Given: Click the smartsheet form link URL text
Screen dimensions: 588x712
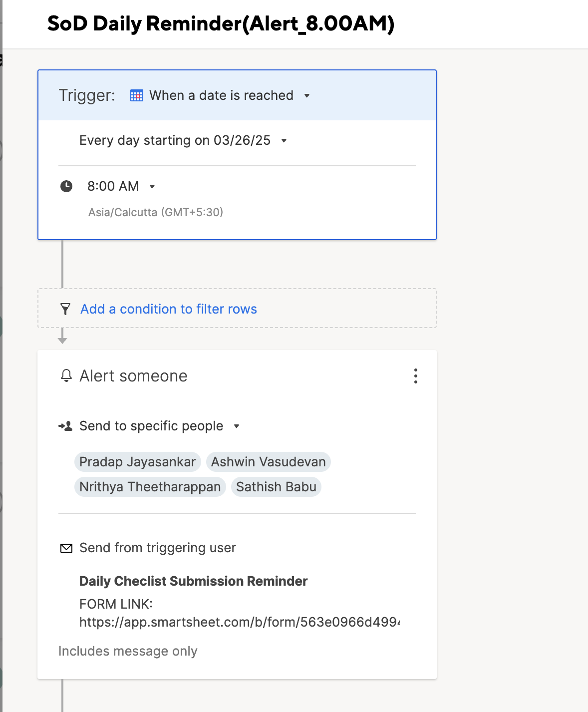Looking at the screenshot, I should 240,622.
